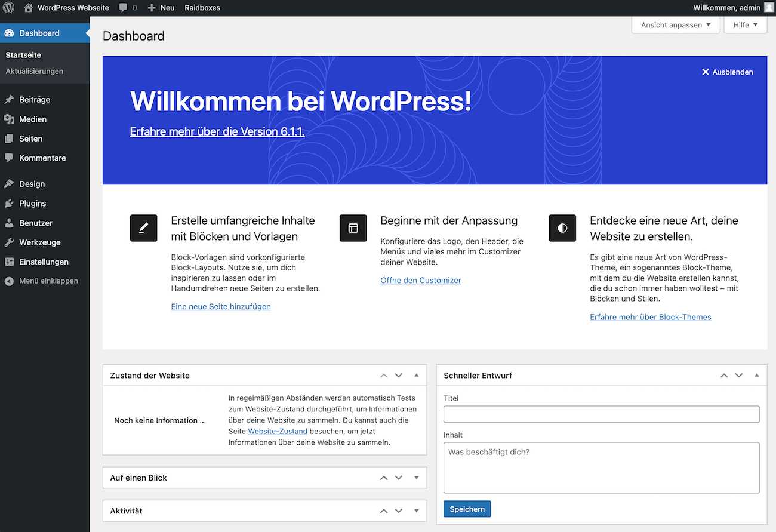
Task: Open Erfahre mehr über die Version 6.1.1 link
Action: 217,131
